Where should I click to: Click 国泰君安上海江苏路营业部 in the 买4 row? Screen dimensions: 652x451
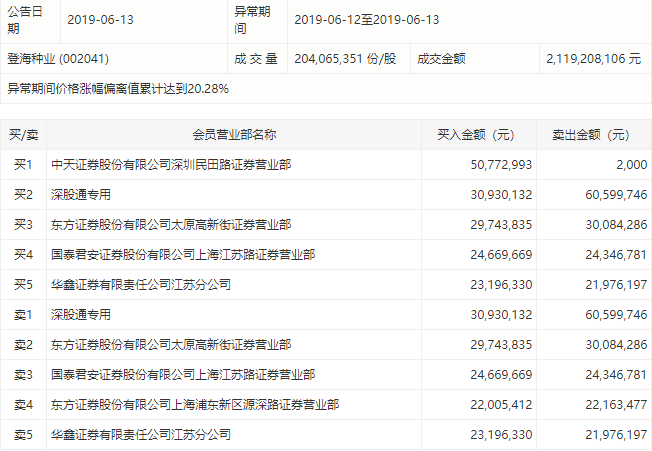point(183,254)
